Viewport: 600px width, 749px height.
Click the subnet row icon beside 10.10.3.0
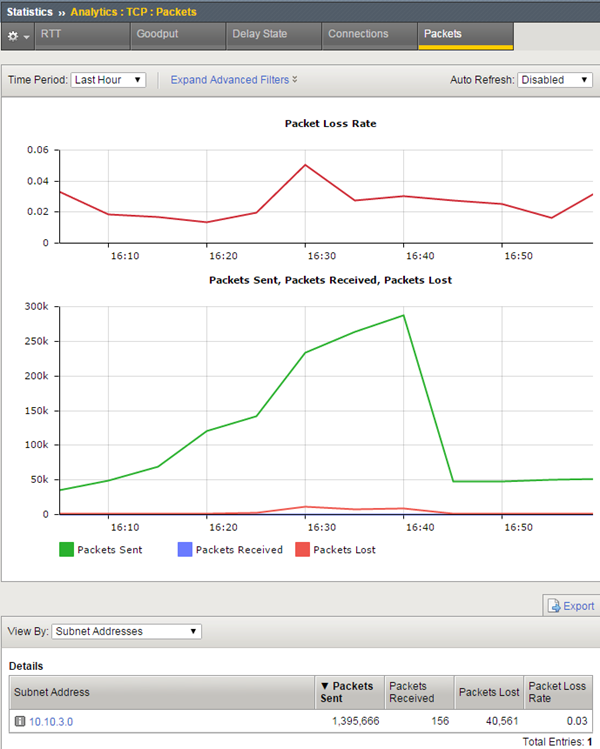(x=19, y=721)
